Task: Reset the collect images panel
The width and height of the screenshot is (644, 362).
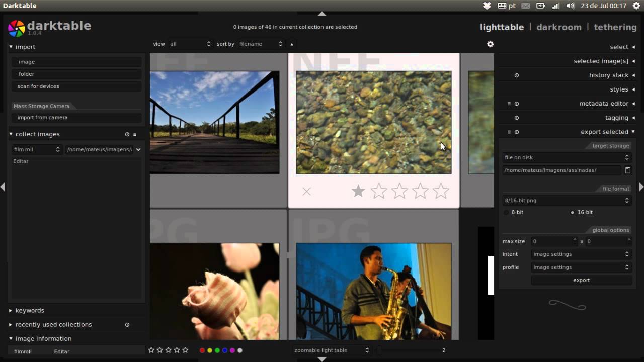Action: click(127, 134)
